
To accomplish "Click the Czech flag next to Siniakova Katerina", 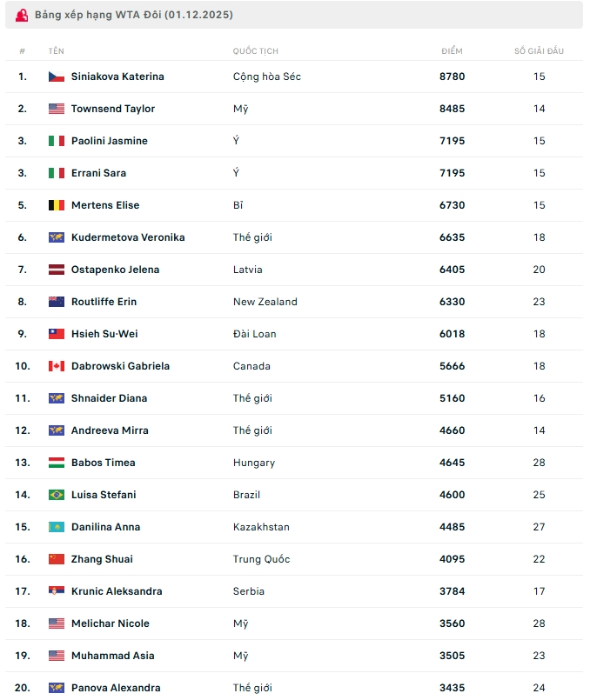I will pos(57,77).
